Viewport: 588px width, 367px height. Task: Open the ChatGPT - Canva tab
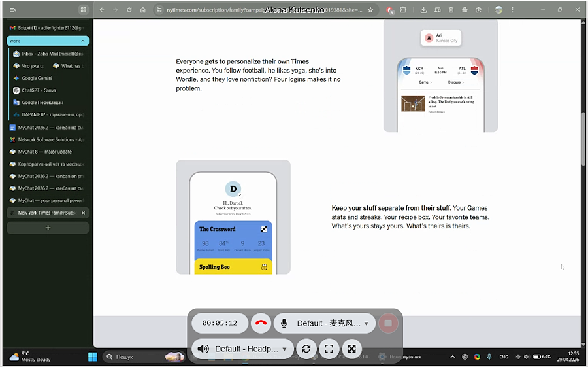[x=50, y=90]
